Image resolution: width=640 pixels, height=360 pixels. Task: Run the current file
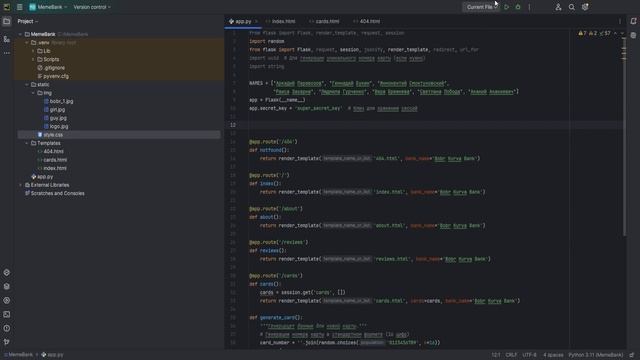click(507, 7)
